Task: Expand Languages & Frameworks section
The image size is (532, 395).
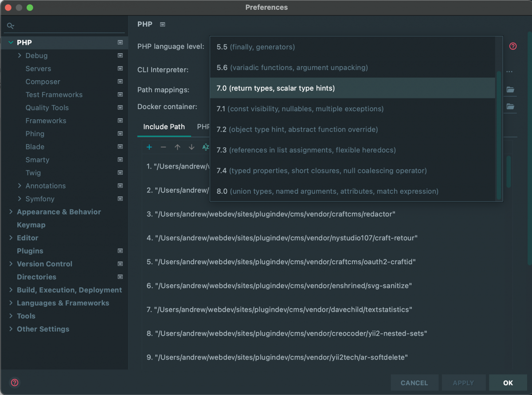Action: click(x=11, y=303)
